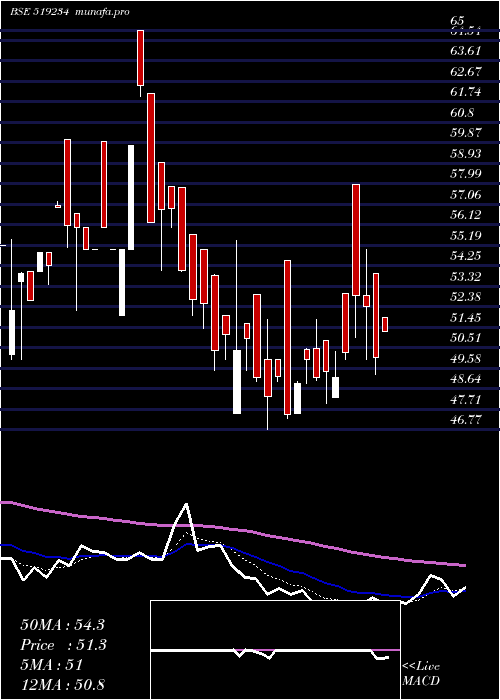Click the 50MA : 54.3 value
The height and width of the screenshot is (700, 500).
[x=62, y=625]
